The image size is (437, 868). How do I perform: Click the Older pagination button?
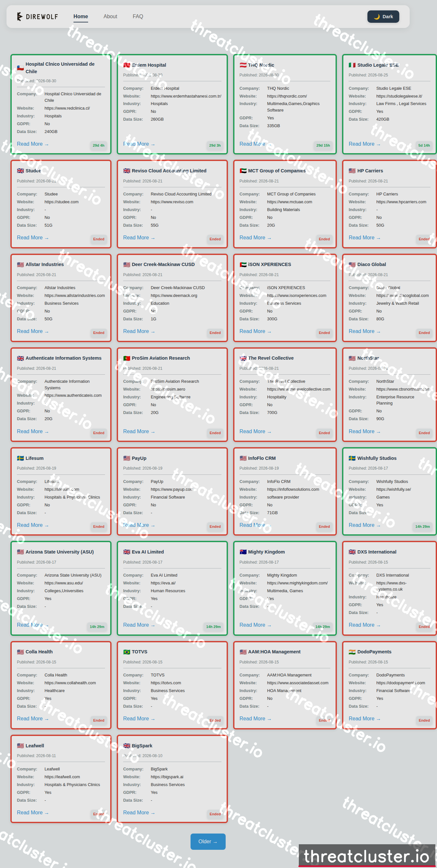tap(208, 841)
